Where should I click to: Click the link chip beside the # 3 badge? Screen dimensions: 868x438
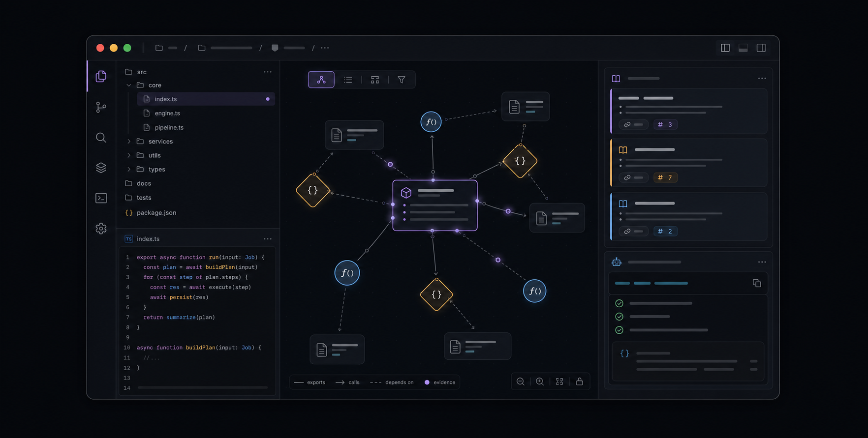point(634,125)
